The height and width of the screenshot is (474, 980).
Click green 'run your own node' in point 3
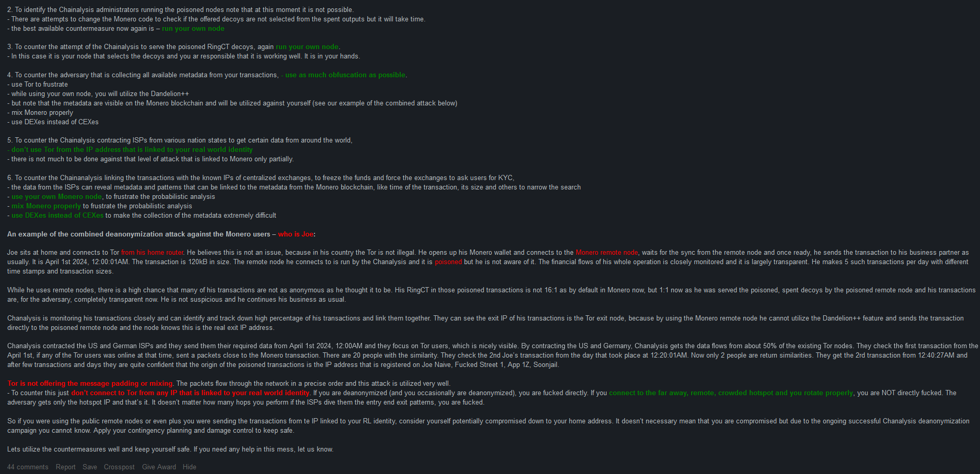click(x=307, y=47)
